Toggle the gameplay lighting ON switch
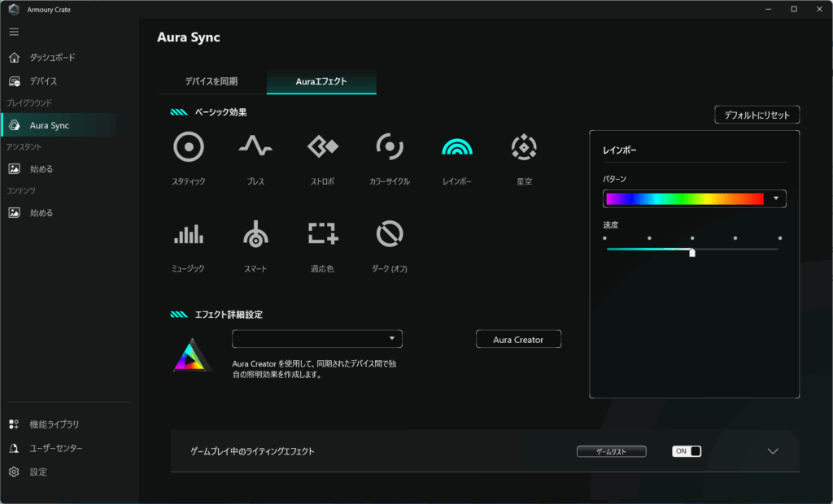Viewport: 833px width, 504px height. (x=687, y=451)
